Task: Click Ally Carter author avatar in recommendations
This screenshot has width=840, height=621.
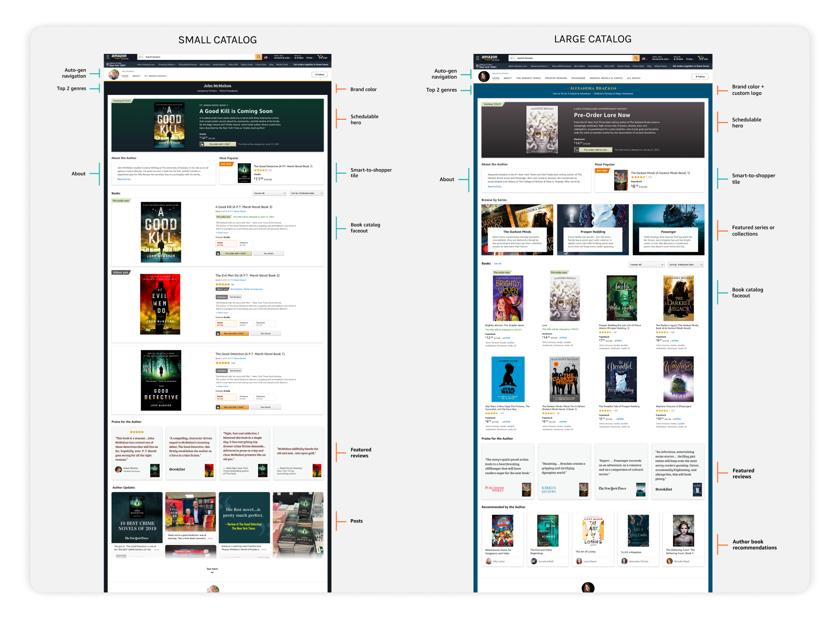Action: point(488,561)
